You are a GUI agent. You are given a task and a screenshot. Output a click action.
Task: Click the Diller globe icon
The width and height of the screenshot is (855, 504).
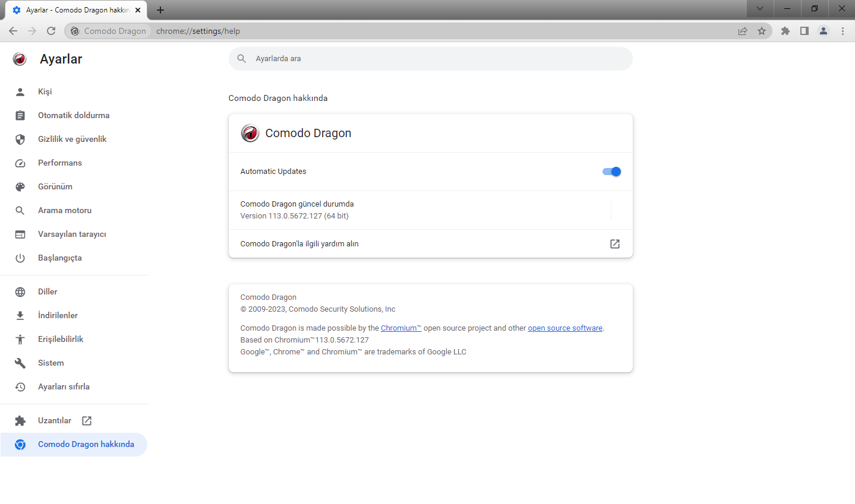(x=20, y=291)
